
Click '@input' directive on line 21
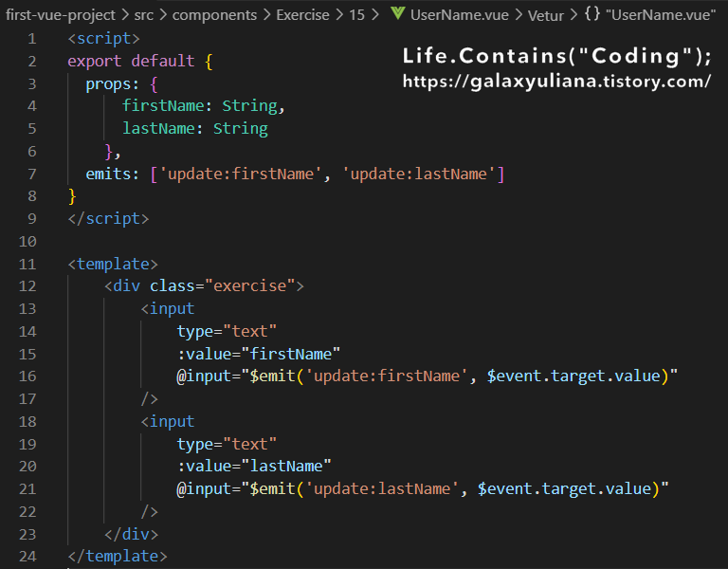(204, 488)
